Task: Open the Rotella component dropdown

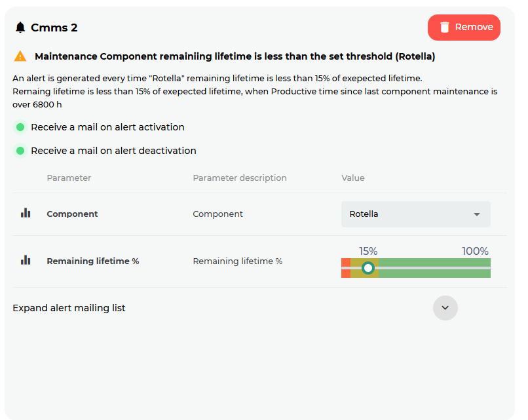Action: pyautogui.click(x=415, y=214)
